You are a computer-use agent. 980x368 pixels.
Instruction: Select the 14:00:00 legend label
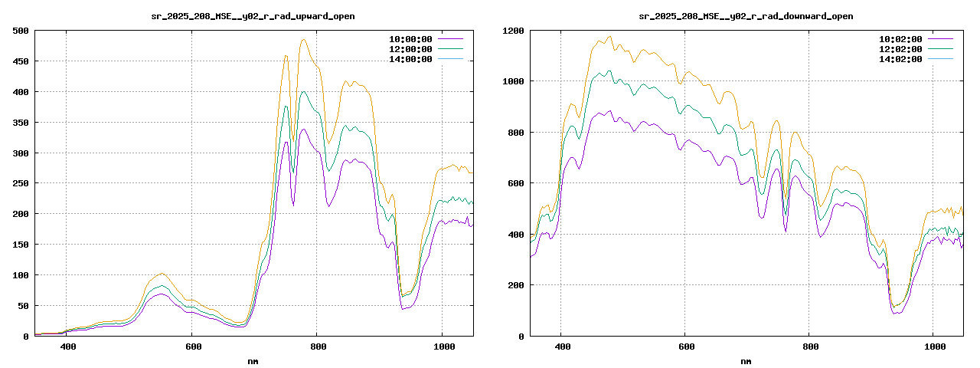(x=411, y=59)
